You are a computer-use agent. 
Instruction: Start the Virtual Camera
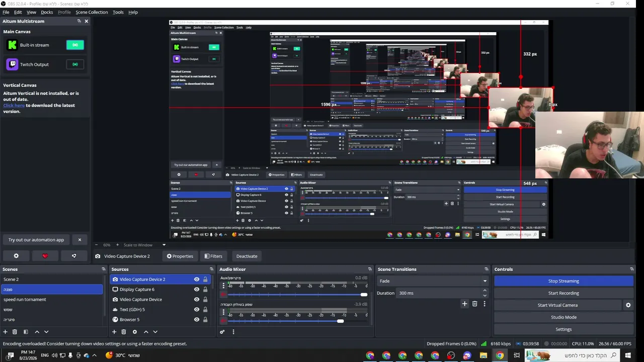point(557,305)
